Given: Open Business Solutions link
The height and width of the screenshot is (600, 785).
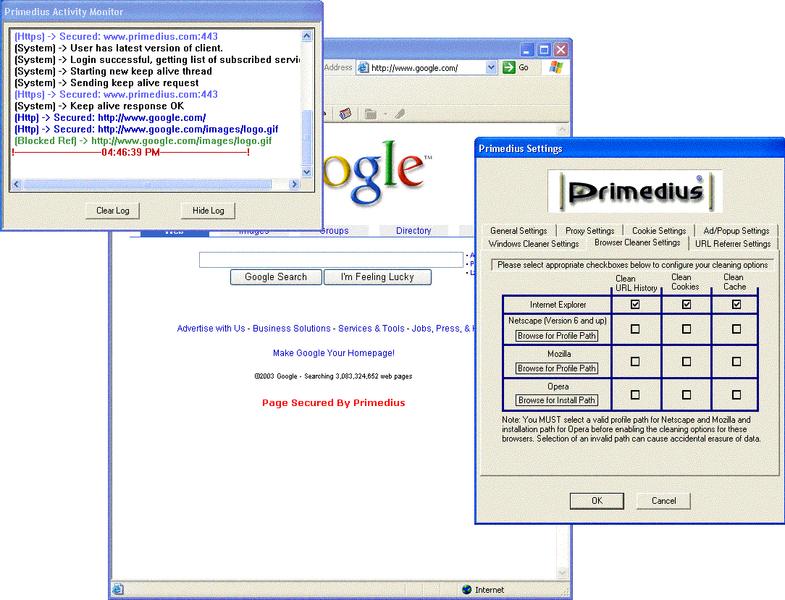Looking at the screenshot, I should point(291,329).
